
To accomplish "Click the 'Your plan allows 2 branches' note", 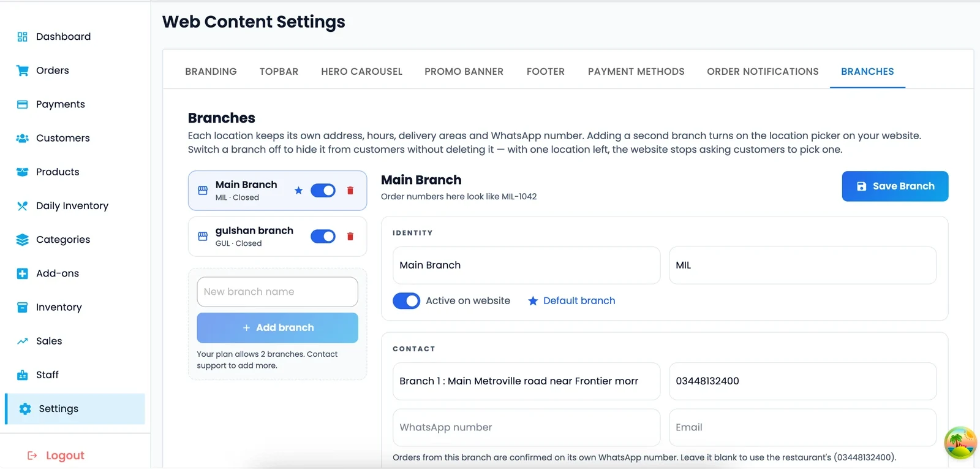I will (267, 360).
